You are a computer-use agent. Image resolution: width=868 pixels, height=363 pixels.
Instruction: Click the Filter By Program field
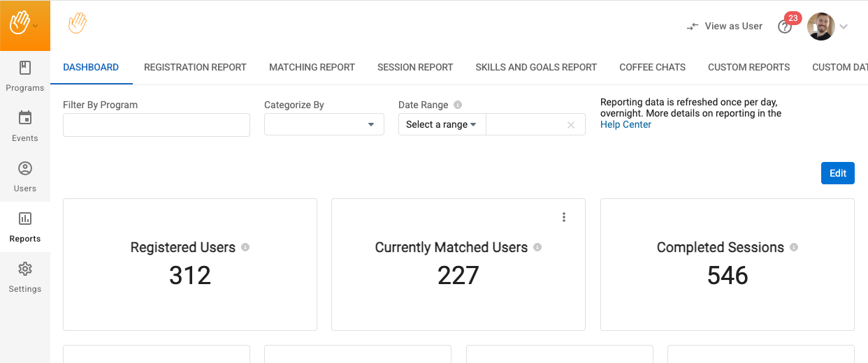point(157,125)
